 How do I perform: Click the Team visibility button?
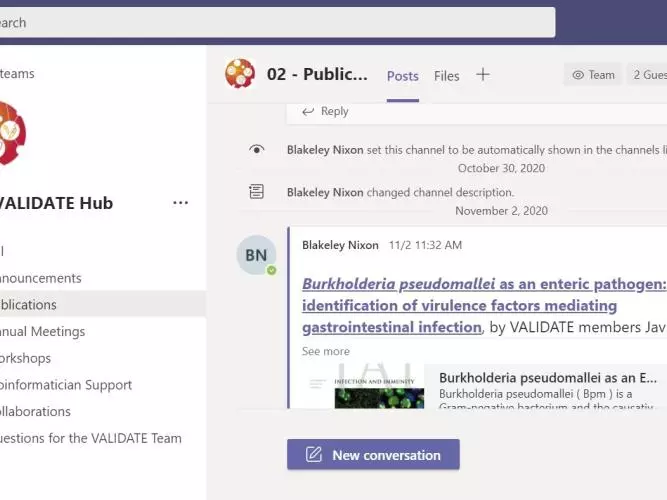pyautogui.click(x=594, y=75)
